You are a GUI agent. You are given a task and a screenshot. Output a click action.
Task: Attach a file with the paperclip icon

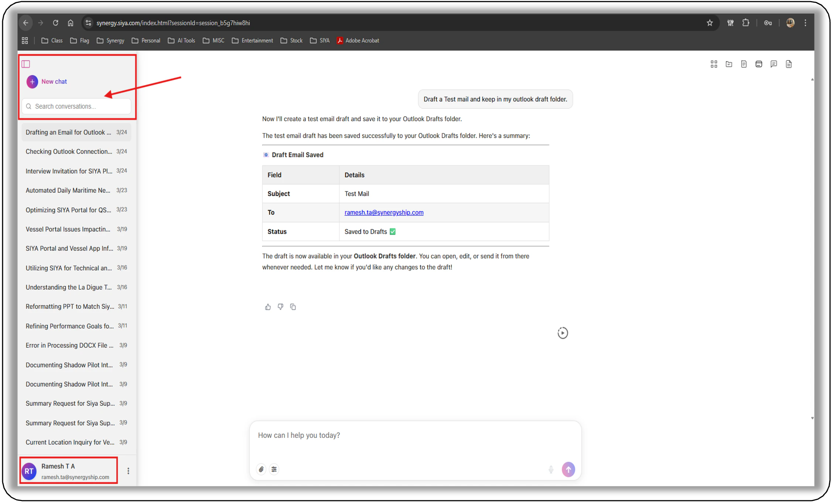(261, 469)
